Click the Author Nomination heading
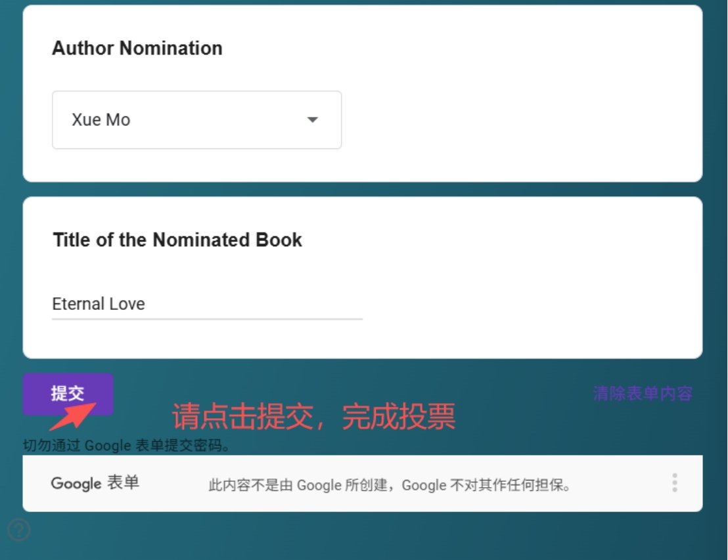The width and height of the screenshot is (728, 560). 137,48
